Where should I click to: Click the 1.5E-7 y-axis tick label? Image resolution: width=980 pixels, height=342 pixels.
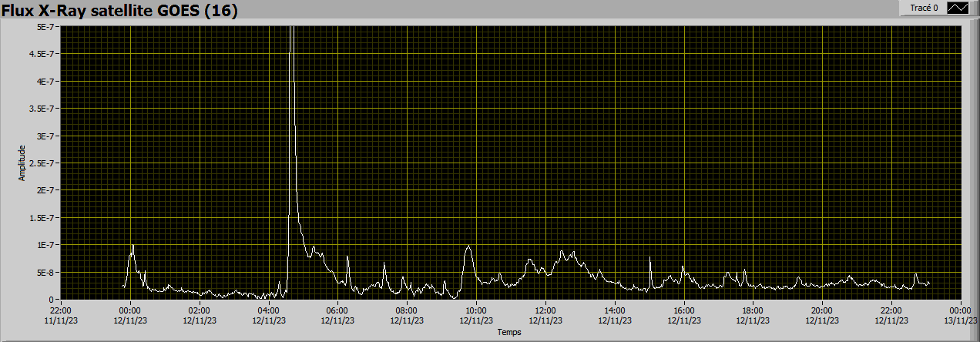[x=44, y=218]
